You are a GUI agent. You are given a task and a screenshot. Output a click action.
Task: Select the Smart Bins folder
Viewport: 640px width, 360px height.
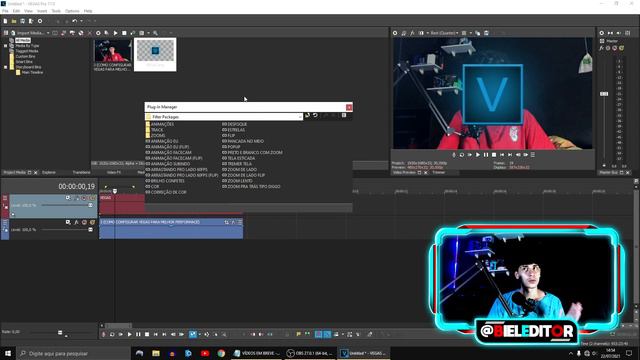(24, 62)
